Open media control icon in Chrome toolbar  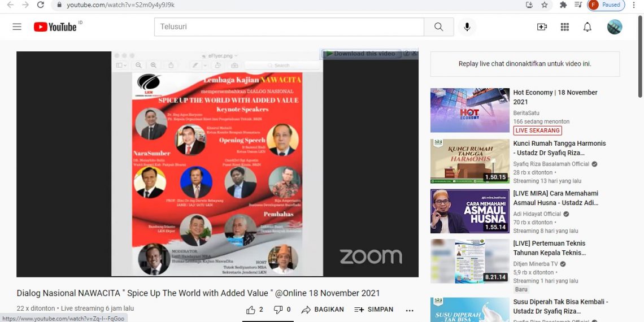pos(578,5)
